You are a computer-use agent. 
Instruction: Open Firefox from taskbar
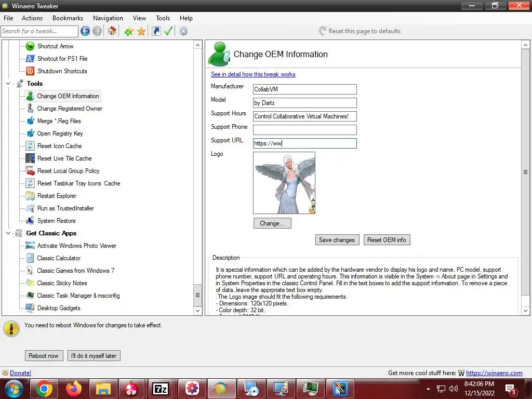pos(74,389)
